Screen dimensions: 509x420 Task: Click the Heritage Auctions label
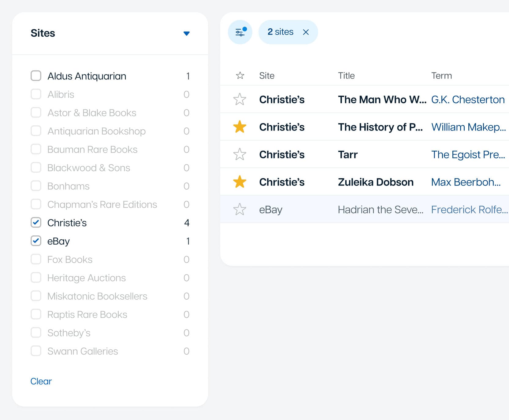87,278
